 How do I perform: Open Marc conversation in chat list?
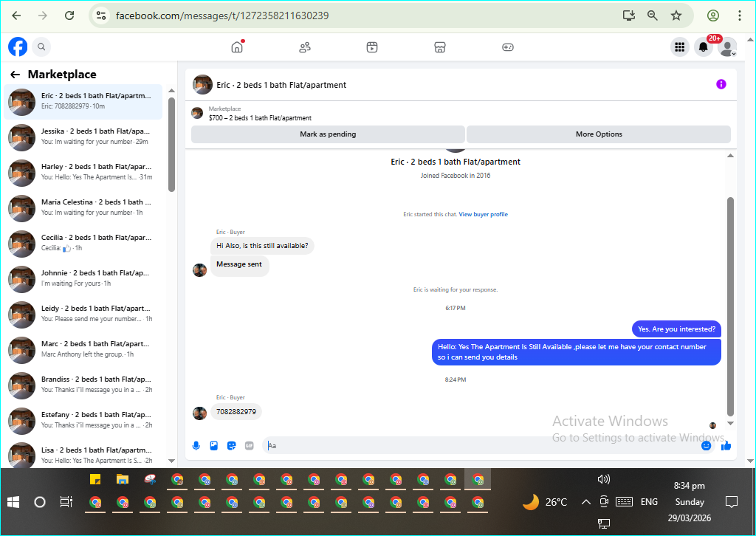point(83,350)
